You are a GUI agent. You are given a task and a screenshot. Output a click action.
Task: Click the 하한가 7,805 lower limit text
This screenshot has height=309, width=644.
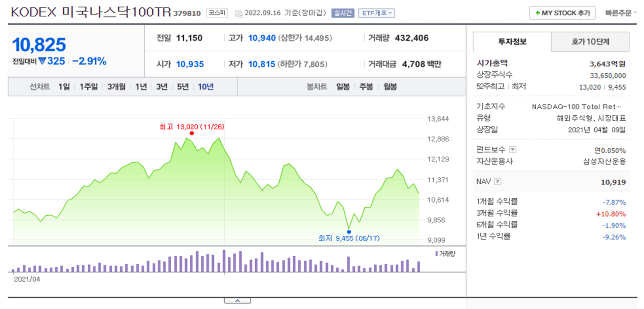pyautogui.click(x=302, y=64)
